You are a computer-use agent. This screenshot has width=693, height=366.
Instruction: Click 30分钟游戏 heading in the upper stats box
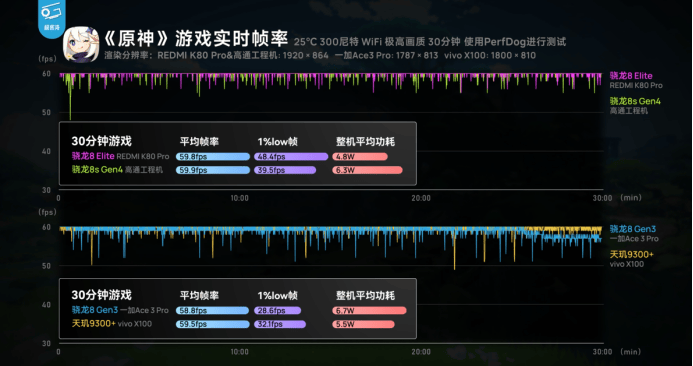coord(102,141)
